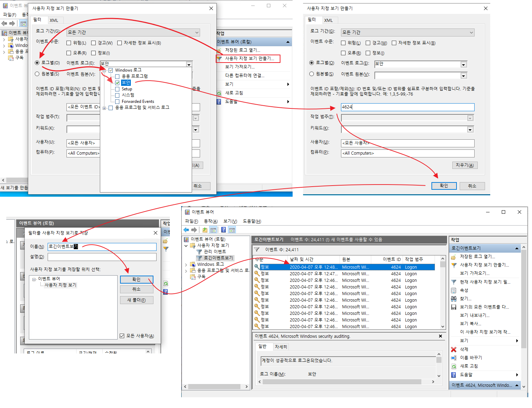Open 로그 기간 combo in dialog with 4624 entered

[x=407, y=32]
